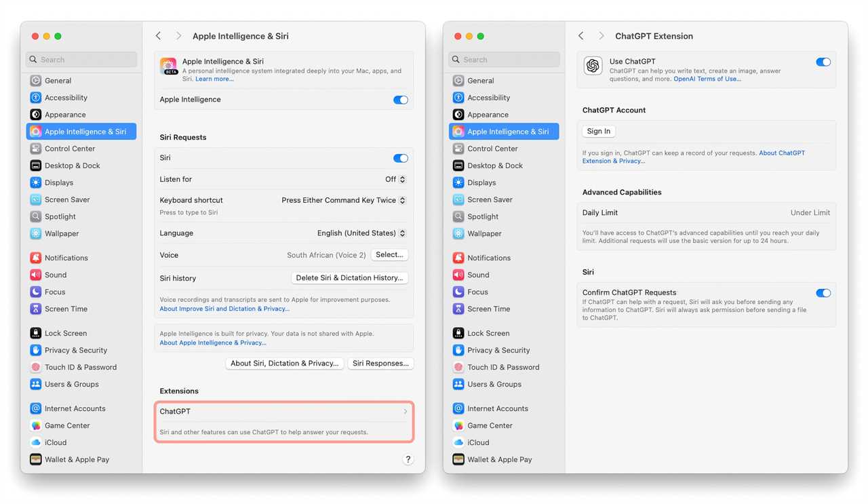Open OpenAI Terms of Use link

coord(707,79)
